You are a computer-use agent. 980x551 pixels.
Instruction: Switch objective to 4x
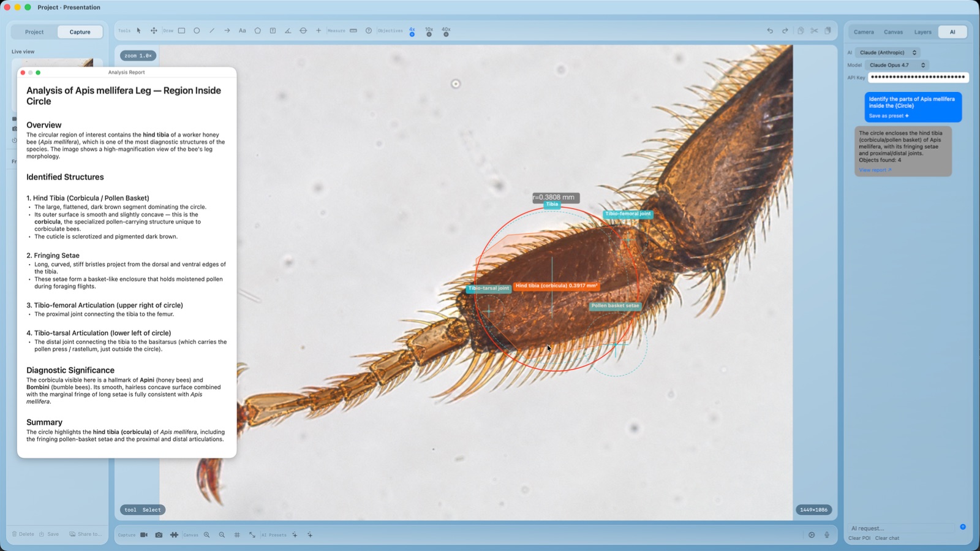point(412,31)
